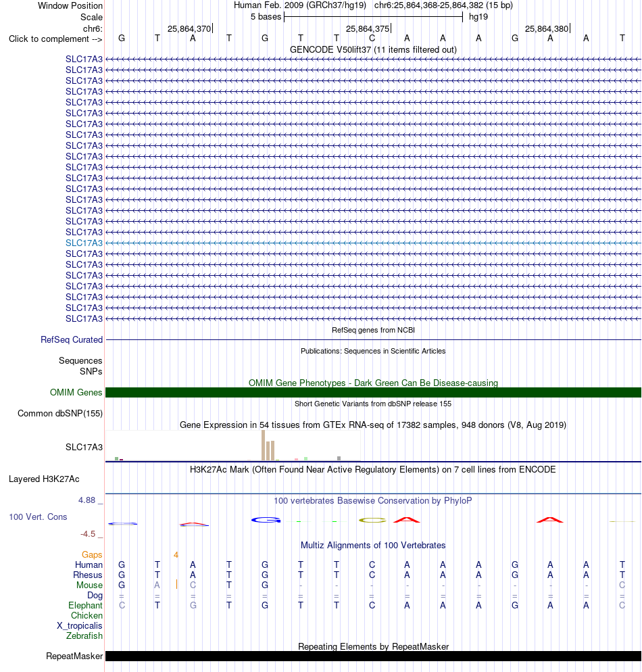Select the Mouse species label
642x672 pixels.
tap(89, 585)
